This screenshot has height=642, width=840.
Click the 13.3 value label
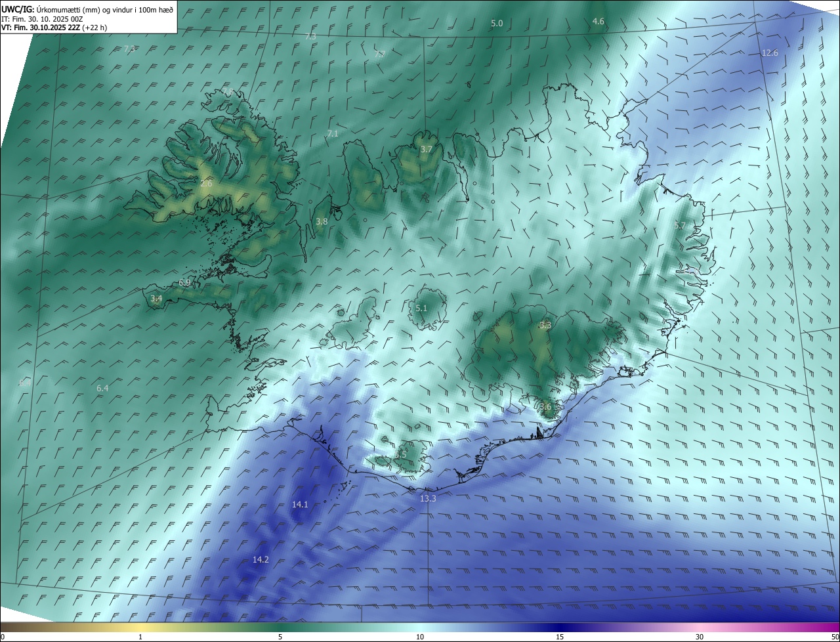point(428,498)
